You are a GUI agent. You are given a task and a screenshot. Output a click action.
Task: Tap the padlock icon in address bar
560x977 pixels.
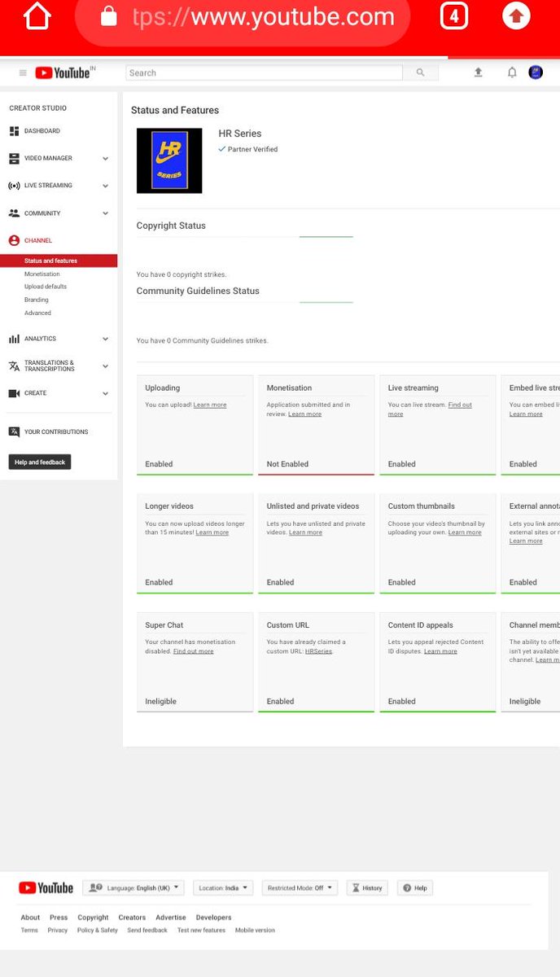point(108,16)
